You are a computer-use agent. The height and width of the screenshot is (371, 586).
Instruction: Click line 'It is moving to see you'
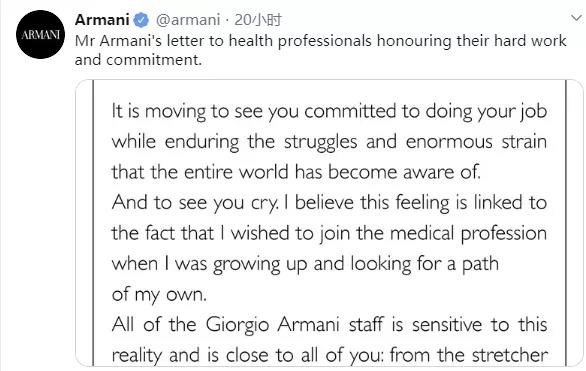coord(329,112)
